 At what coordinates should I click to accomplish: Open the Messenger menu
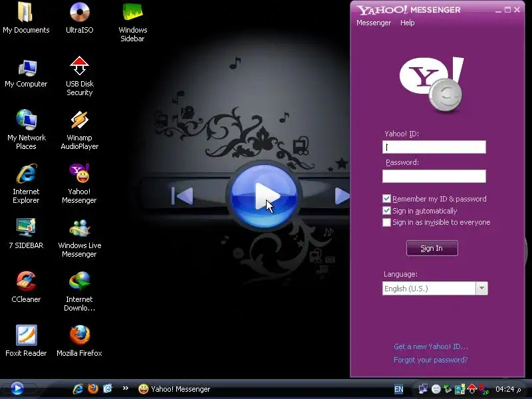374,23
